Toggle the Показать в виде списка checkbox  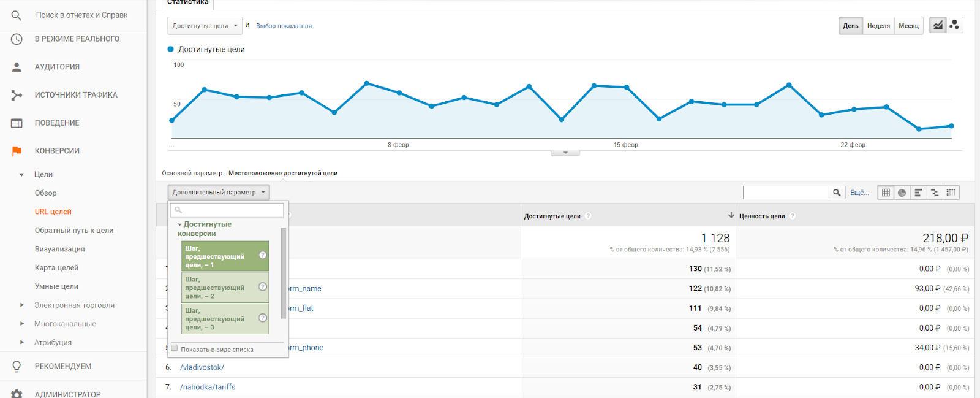[x=175, y=348]
